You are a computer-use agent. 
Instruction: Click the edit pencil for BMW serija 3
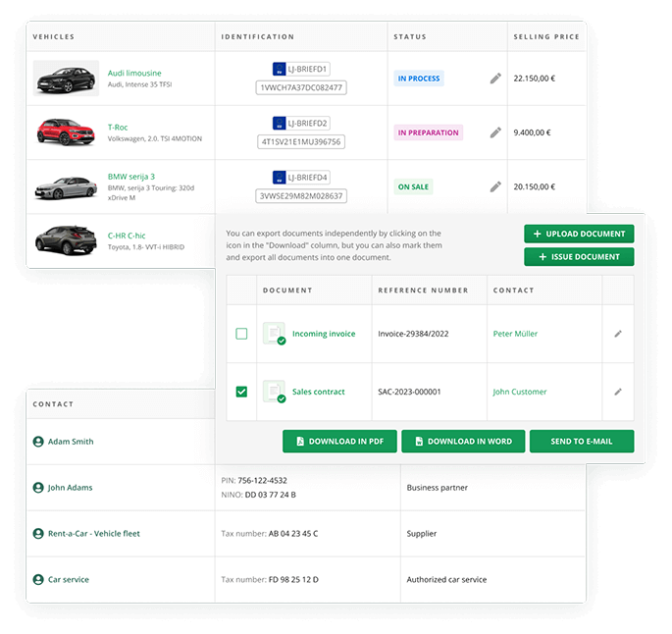pos(495,186)
